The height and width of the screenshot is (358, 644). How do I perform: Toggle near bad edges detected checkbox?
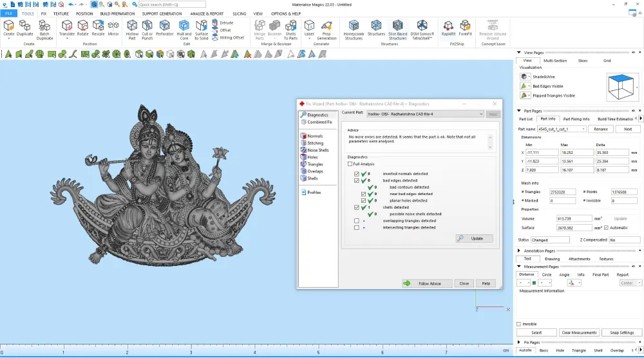click(363, 194)
